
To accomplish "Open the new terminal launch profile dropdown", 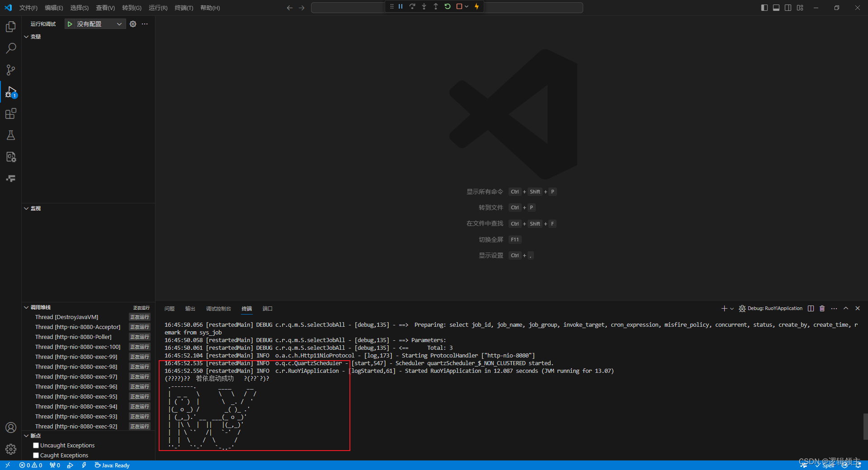I will (x=732, y=308).
